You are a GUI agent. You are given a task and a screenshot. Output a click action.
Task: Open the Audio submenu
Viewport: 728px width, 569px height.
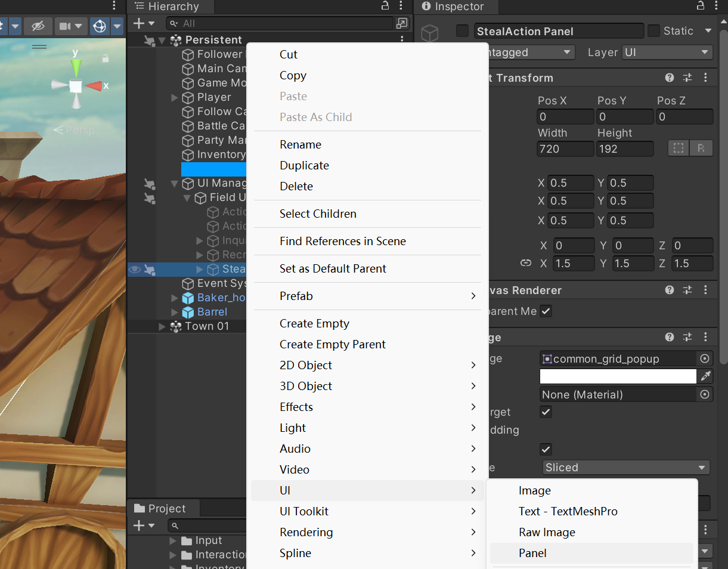point(367,449)
